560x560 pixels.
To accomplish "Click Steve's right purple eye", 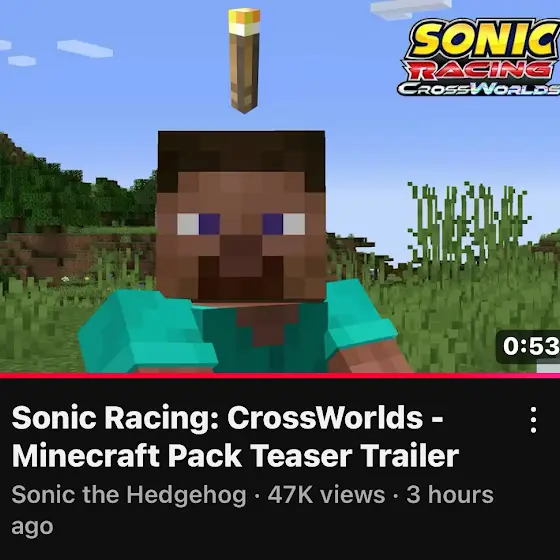I will pyautogui.click(x=273, y=224).
